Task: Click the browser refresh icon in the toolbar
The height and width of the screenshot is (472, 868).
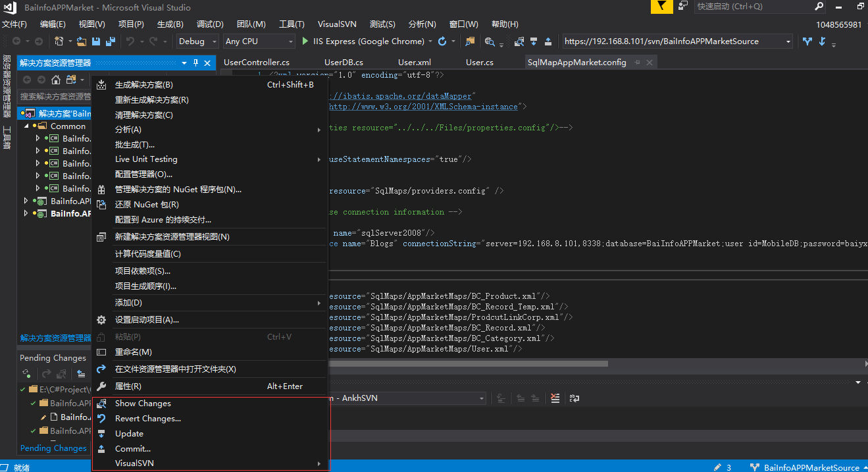Action: (x=442, y=41)
